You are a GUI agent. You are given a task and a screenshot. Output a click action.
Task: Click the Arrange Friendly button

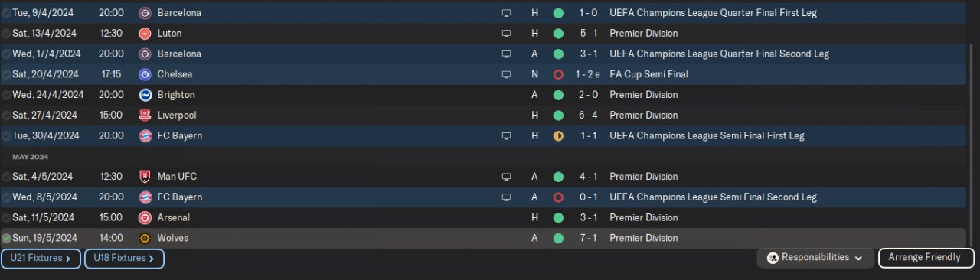[x=926, y=258]
